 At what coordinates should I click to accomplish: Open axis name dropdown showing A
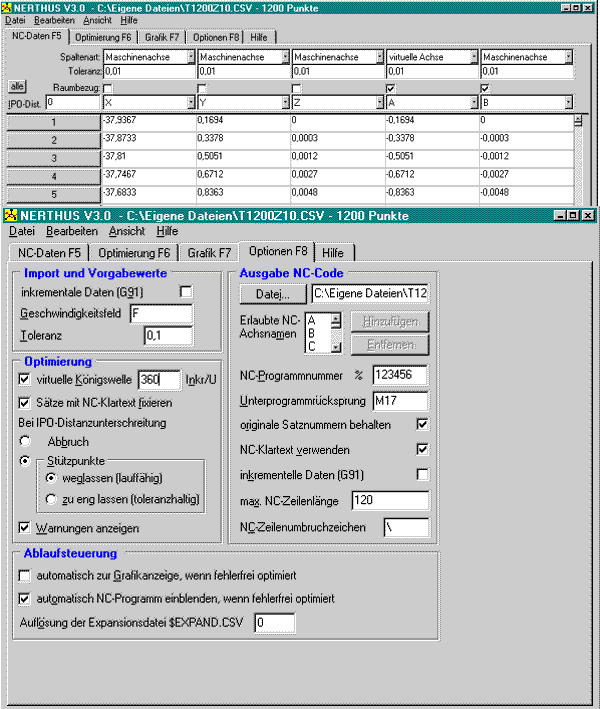(x=474, y=103)
